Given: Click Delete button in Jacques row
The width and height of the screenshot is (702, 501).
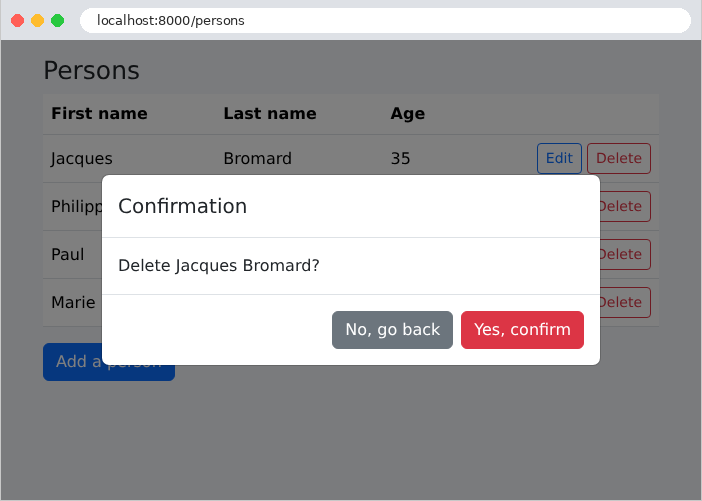Looking at the screenshot, I should coord(619,158).
